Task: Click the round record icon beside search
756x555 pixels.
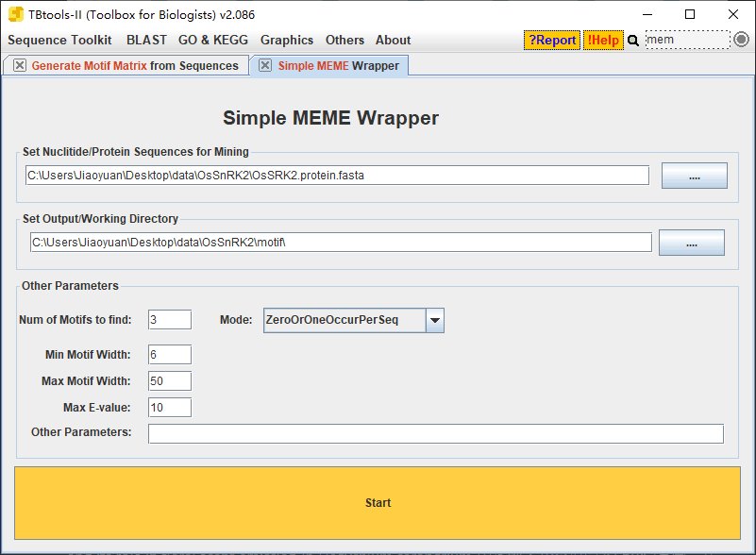Action: 741,40
